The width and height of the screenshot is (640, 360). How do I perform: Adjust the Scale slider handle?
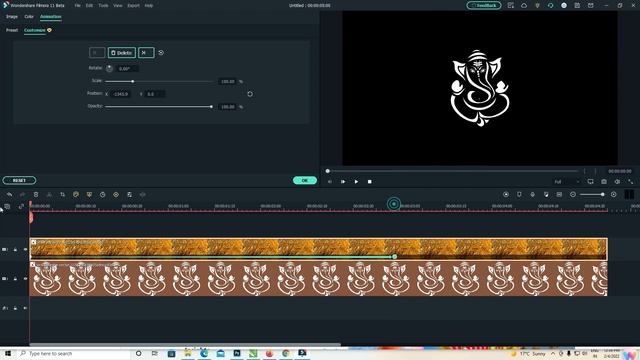(133, 81)
